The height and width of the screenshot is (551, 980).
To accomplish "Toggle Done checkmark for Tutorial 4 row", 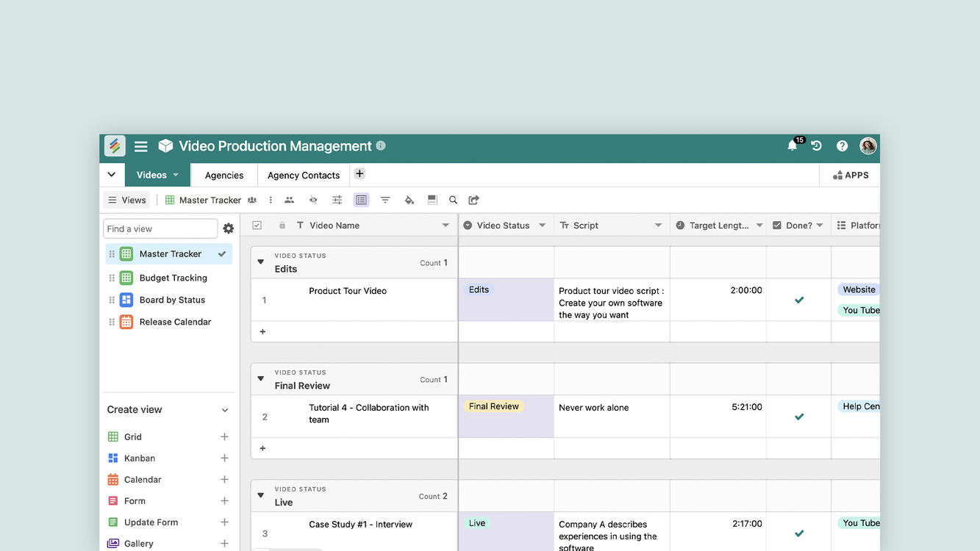I will [799, 417].
